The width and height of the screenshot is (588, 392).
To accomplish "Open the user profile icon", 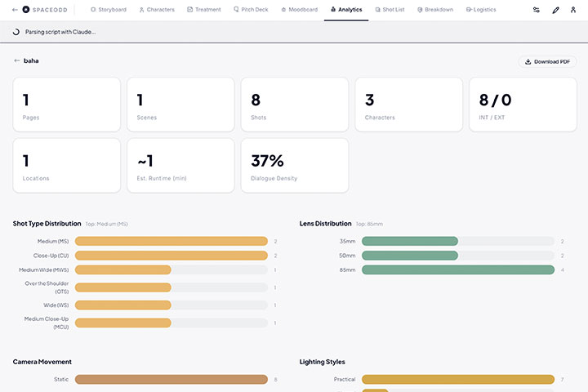I will point(574,10).
